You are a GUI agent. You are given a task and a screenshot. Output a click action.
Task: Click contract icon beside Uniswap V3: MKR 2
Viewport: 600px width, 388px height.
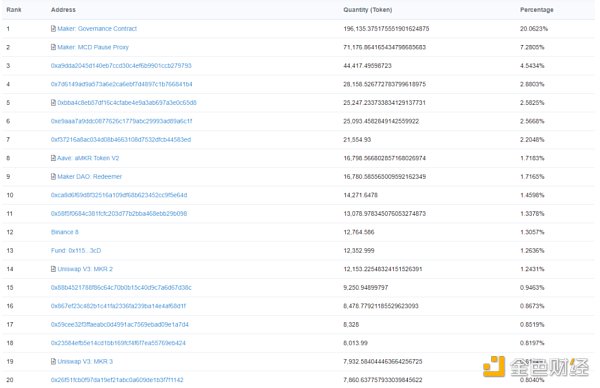[x=53, y=269]
